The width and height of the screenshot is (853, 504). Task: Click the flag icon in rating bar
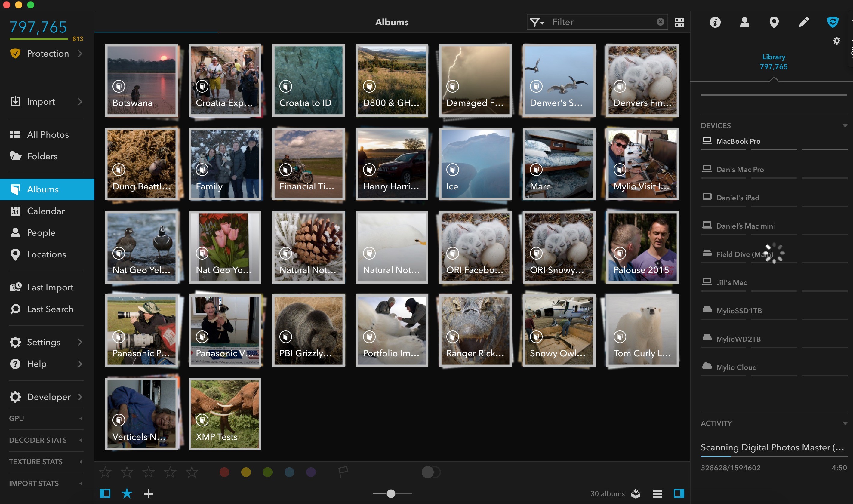click(343, 472)
